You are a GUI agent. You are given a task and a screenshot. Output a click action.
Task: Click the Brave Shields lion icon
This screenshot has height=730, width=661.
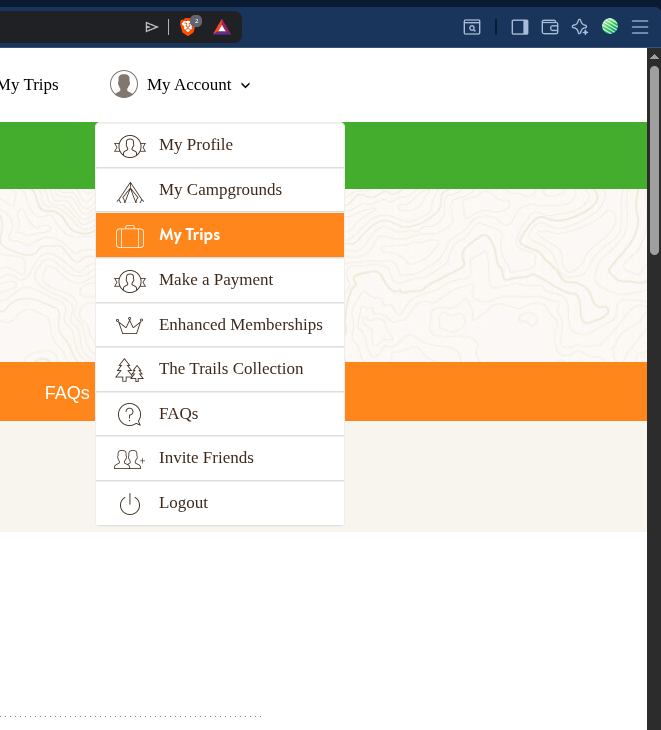pos(188,27)
